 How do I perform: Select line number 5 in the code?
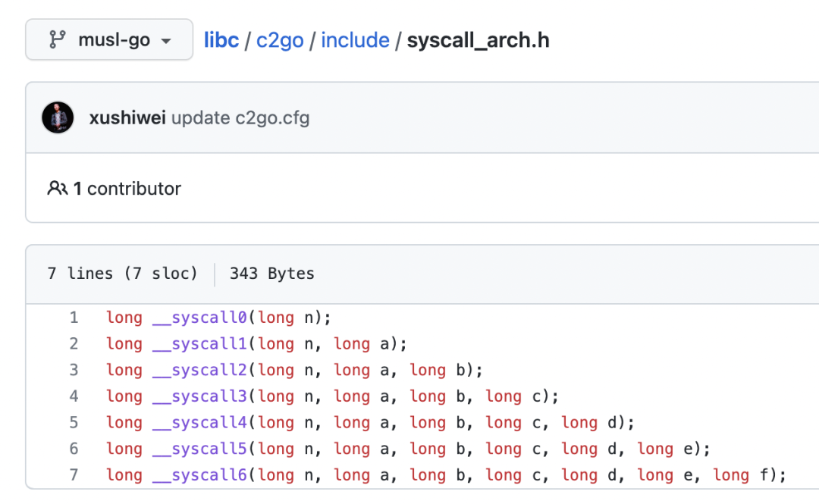[74, 422]
